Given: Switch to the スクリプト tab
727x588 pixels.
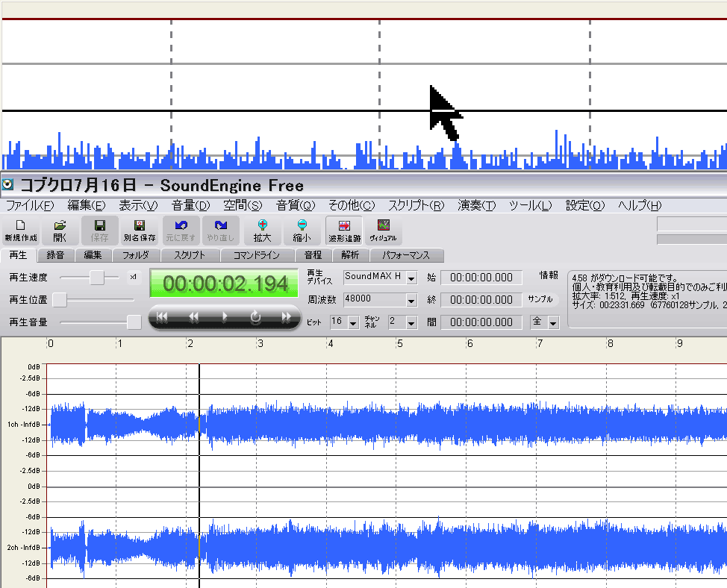Looking at the screenshot, I should coord(190,255).
